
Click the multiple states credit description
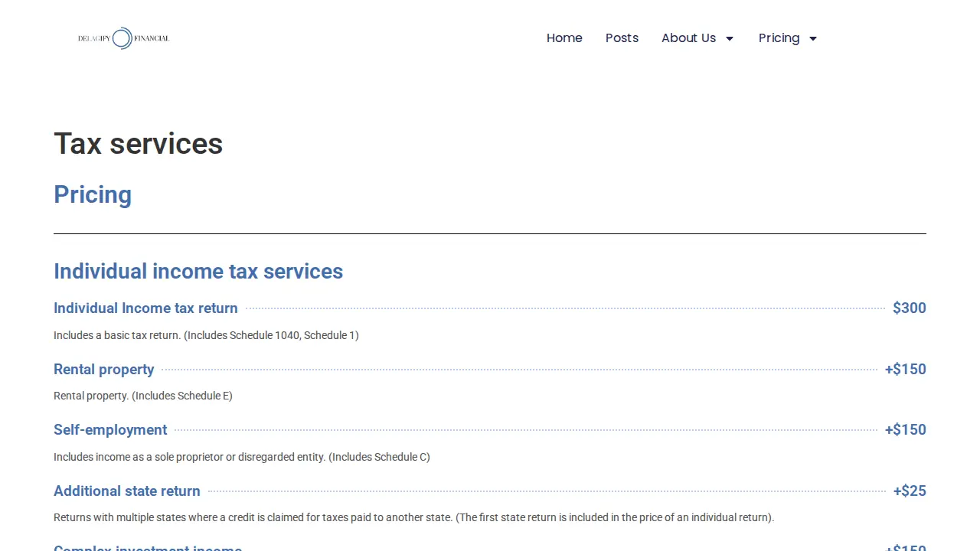[x=414, y=517]
